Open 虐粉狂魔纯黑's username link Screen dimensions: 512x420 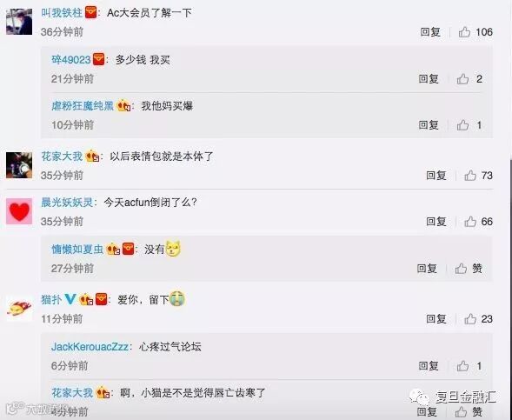[x=83, y=106]
